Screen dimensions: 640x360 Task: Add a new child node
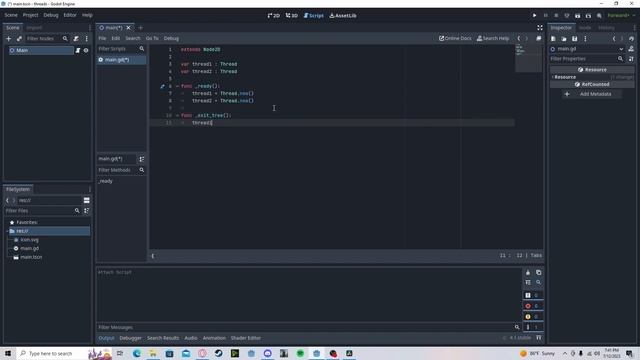(9, 38)
